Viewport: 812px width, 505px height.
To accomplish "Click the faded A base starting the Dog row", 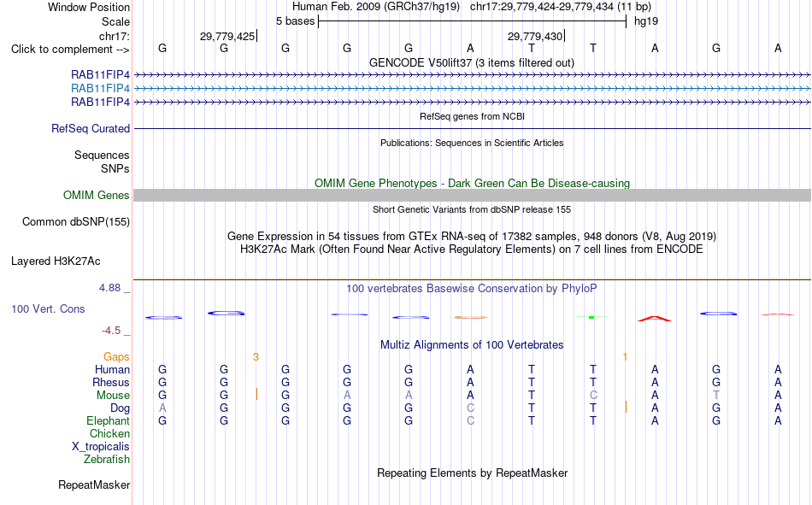I will click(x=162, y=408).
